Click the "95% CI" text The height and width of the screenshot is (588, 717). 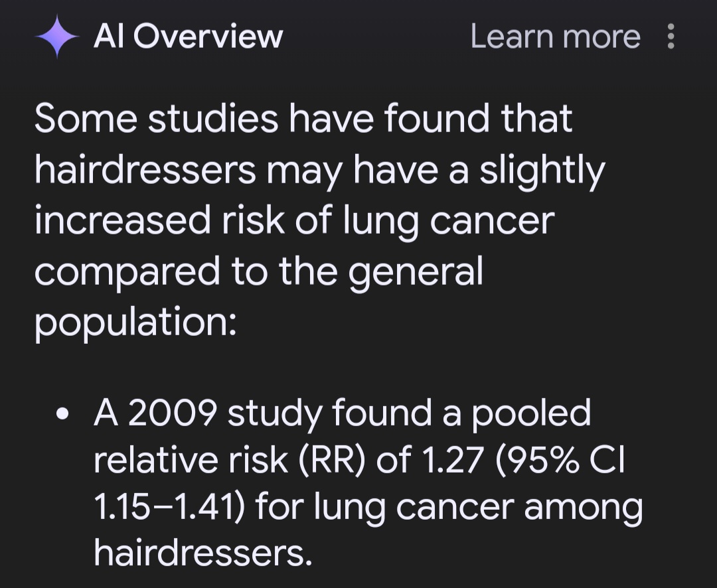[560, 461]
